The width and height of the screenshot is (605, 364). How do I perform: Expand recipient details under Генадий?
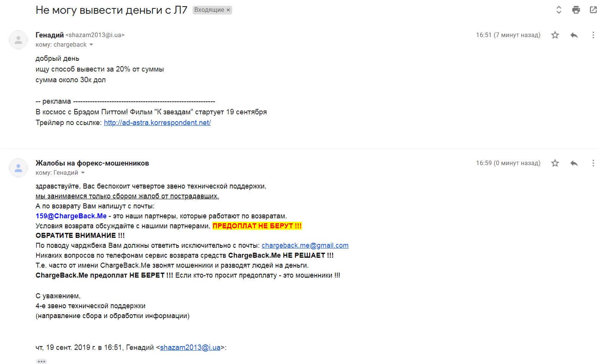91,45
